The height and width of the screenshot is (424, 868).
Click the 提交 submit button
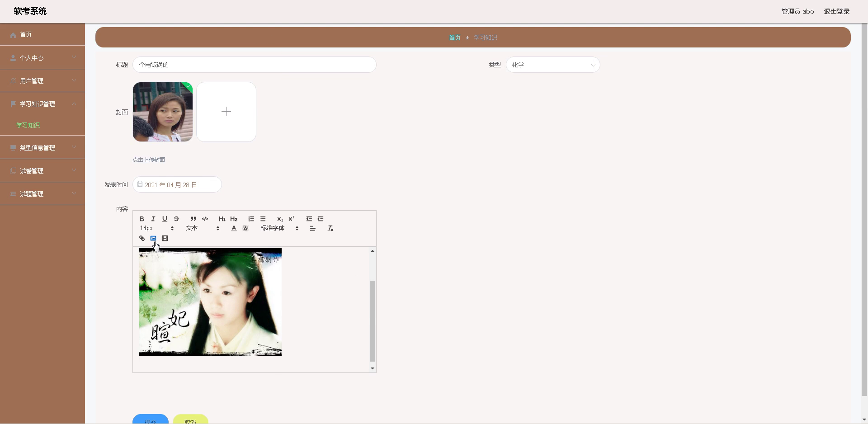tap(151, 419)
